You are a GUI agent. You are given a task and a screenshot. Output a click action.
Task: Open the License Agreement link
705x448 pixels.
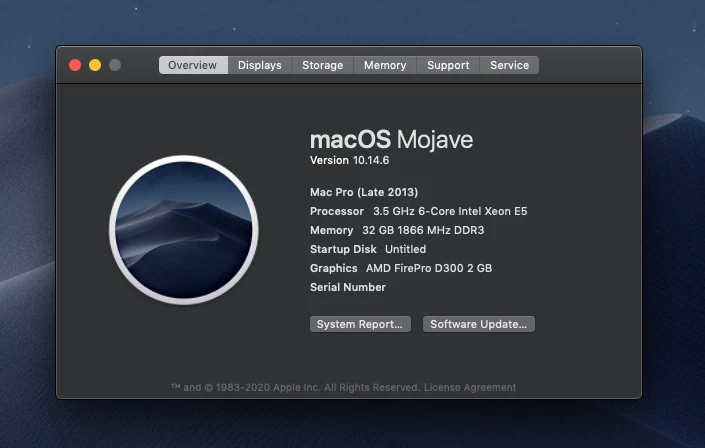(470, 387)
